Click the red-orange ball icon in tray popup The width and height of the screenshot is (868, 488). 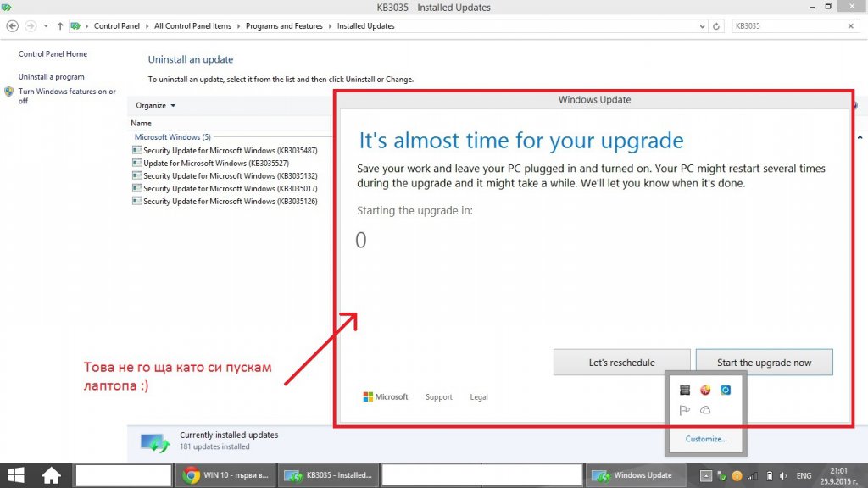[705, 390]
